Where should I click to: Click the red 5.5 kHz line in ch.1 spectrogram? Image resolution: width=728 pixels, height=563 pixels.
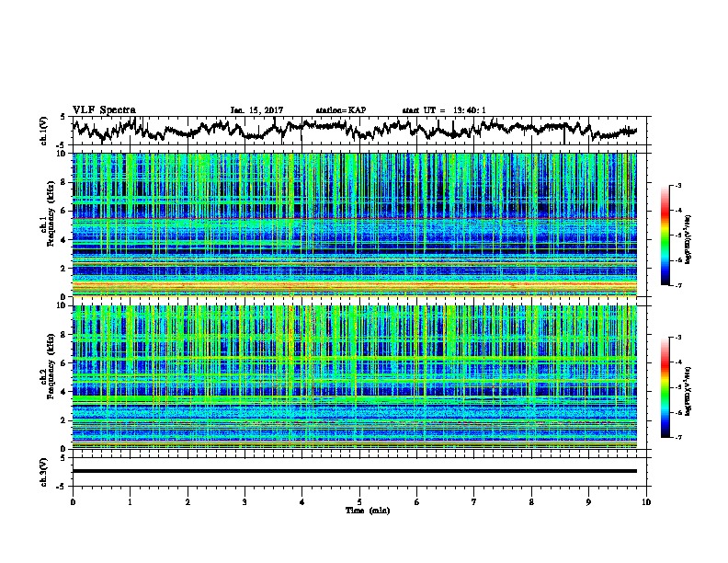point(354,218)
